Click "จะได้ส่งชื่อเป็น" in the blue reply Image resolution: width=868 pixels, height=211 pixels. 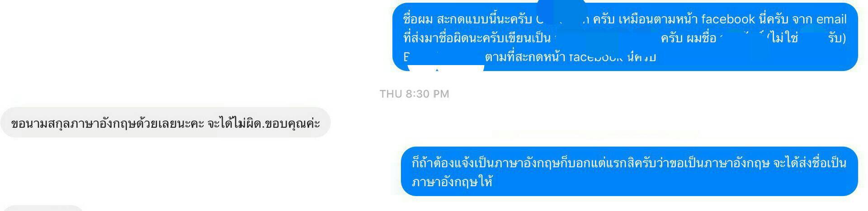click(810, 163)
